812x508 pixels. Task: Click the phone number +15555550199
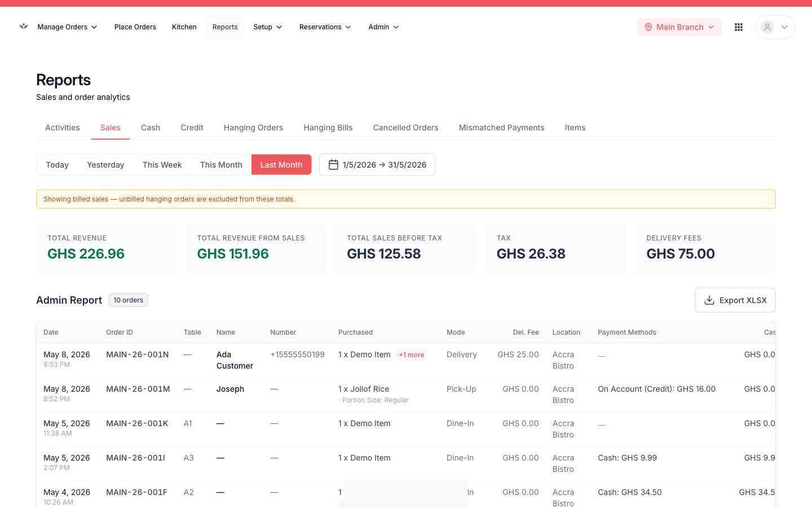click(297, 354)
